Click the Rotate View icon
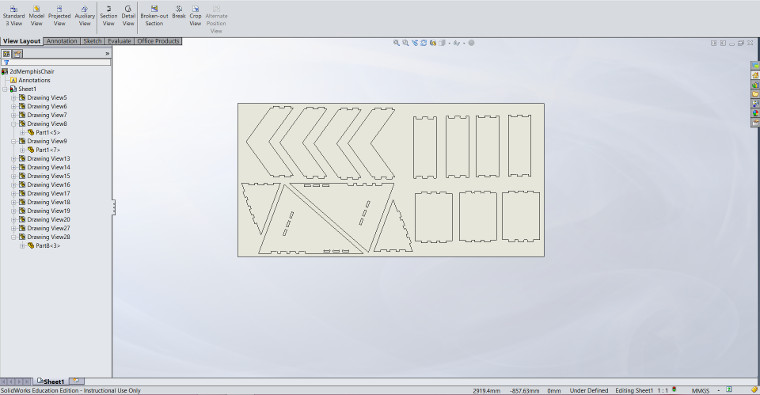The width and height of the screenshot is (760, 395). pyautogui.click(x=424, y=43)
